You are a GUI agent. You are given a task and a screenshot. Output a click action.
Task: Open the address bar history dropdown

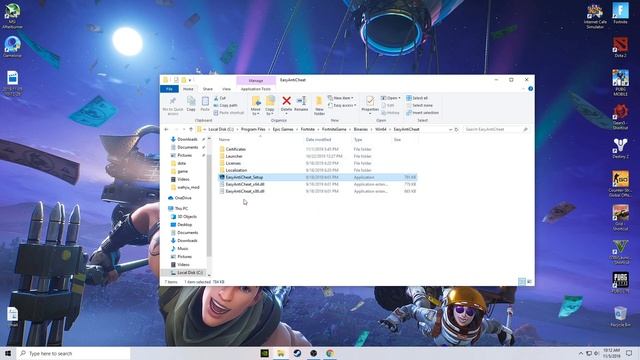coord(451,129)
